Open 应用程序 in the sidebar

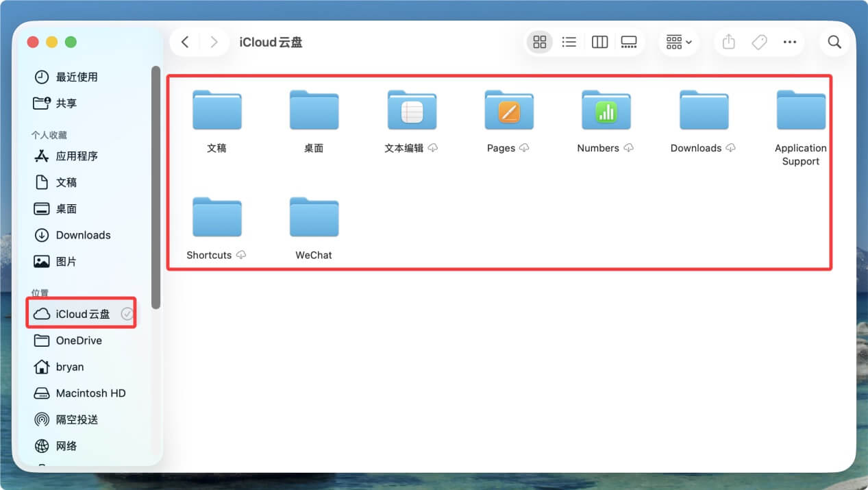point(76,156)
